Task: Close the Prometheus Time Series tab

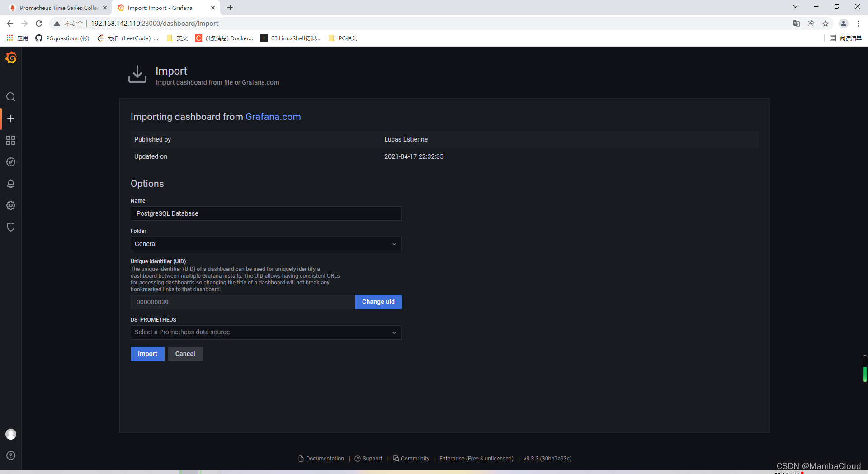Action: [105, 8]
